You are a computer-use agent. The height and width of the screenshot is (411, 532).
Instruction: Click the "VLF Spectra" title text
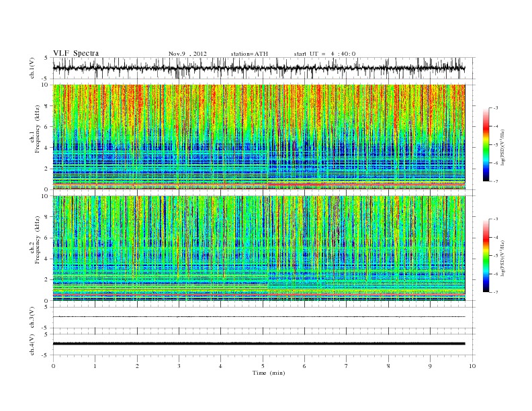coord(76,53)
